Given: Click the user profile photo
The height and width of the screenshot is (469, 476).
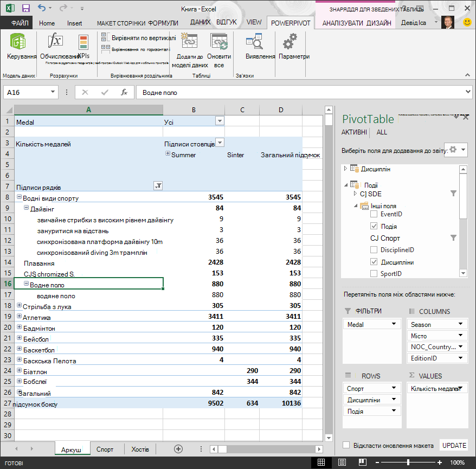Looking at the screenshot, I should 448,22.
